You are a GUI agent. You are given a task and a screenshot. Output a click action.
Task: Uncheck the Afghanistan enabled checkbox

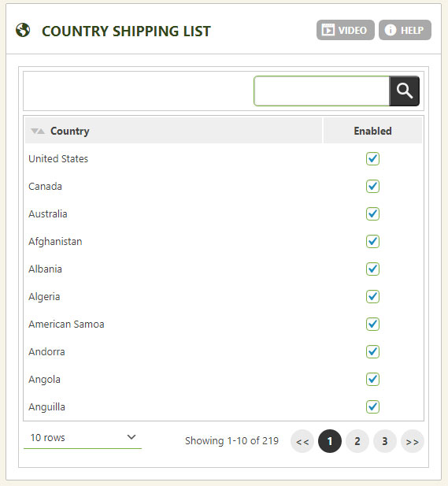(x=372, y=242)
